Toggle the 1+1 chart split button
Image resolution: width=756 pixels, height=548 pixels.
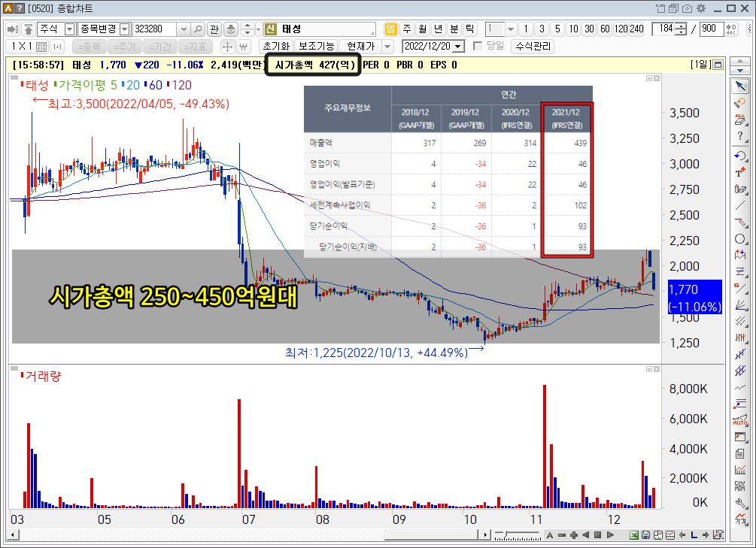[57, 47]
